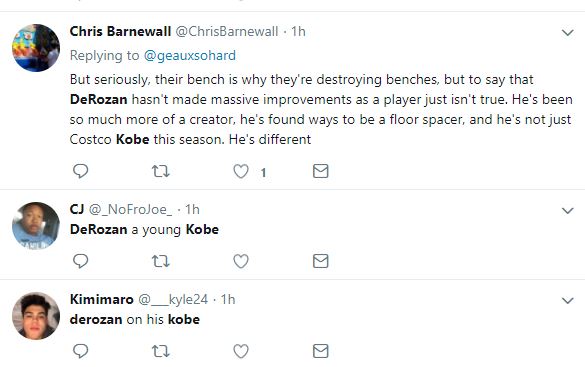Retweet Kimimaro's derozan on his kobe tweet
Viewport: 585px width, 367px height.
pyautogui.click(x=161, y=351)
